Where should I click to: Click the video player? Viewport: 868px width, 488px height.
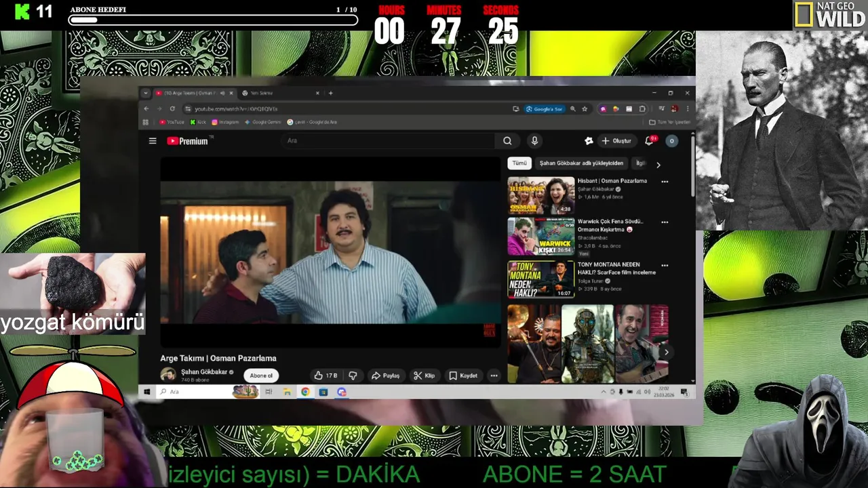pos(330,252)
